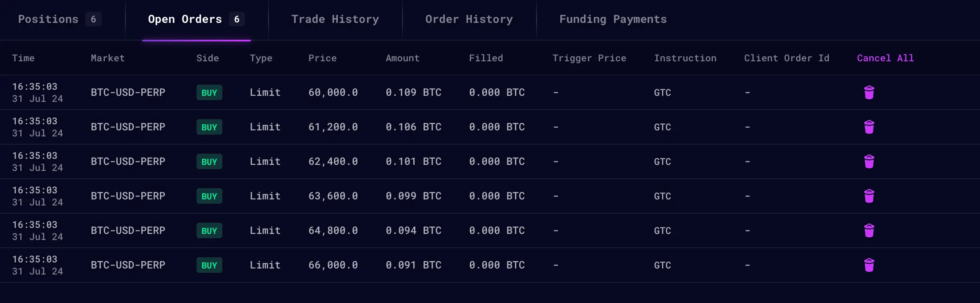Viewport: 980px width, 303px height.
Task: Click BTC-USD-PERP market in the 66,000.0 row
Action: [128, 265]
